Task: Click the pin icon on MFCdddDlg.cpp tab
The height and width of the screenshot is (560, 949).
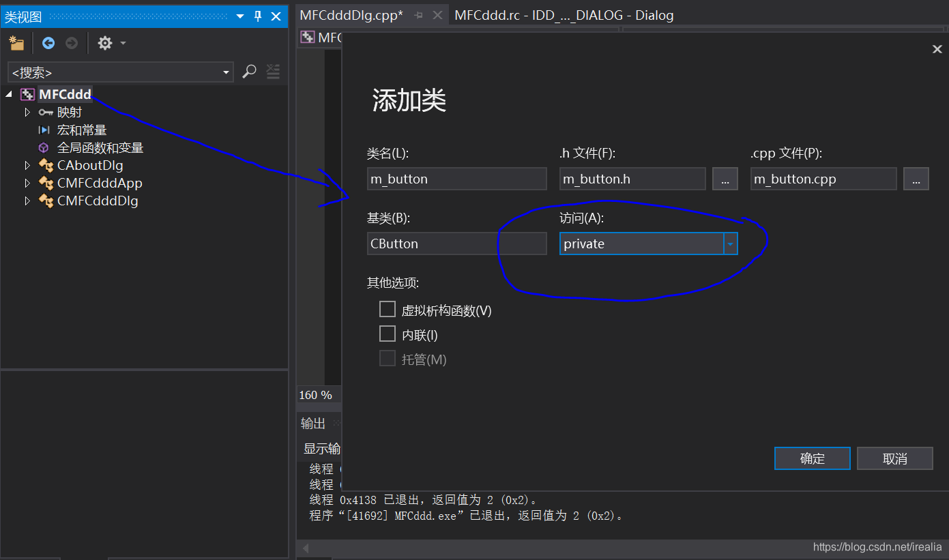Action: pyautogui.click(x=419, y=15)
